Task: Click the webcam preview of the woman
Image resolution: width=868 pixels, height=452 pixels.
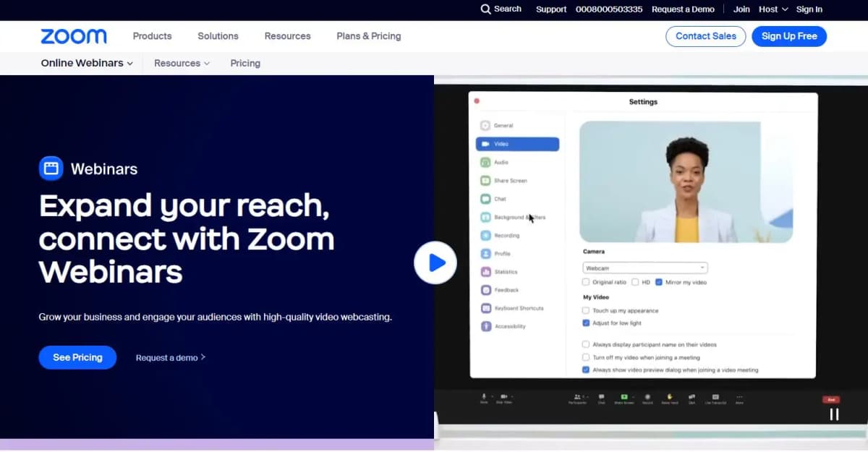Action: click(686, 182)
